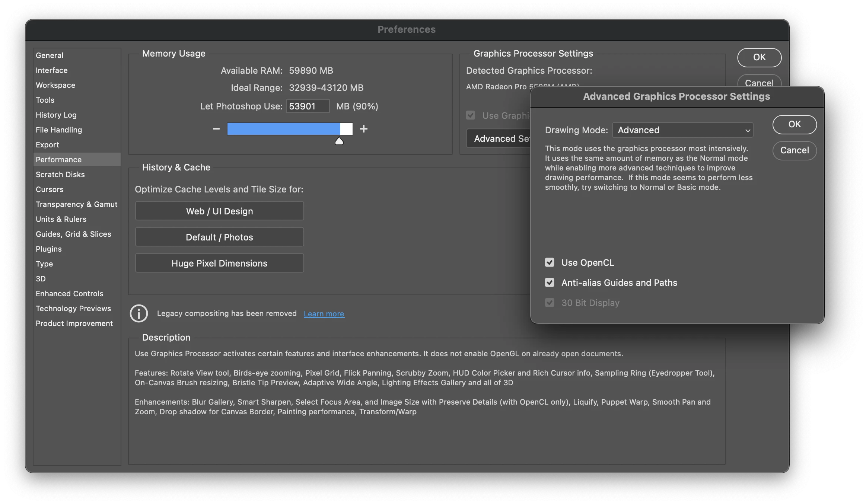Go to Transparency & Gamut preferences

pyautogui.click(x=76, y=204)
